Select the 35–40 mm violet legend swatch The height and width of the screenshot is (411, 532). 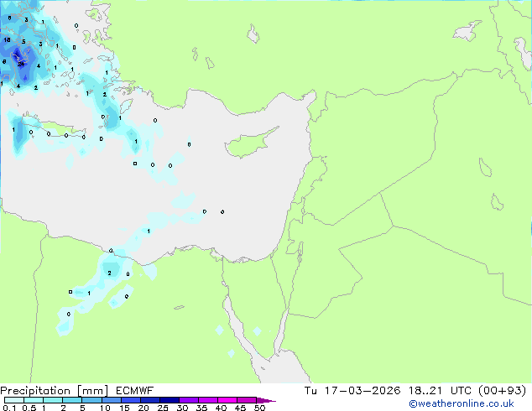(208, 400)
